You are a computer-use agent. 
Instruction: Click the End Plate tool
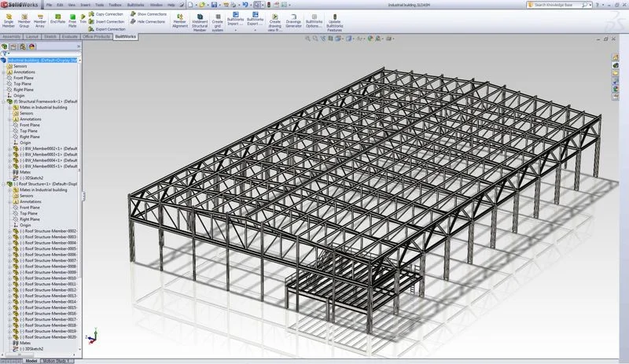click(57, 19)
